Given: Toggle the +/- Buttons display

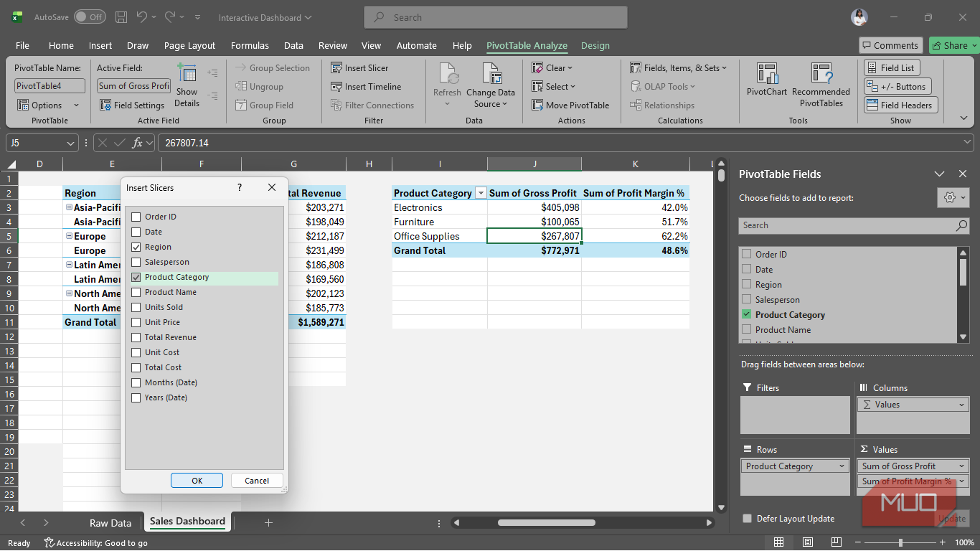Looking at the screenshot, I should pos(897,87).
